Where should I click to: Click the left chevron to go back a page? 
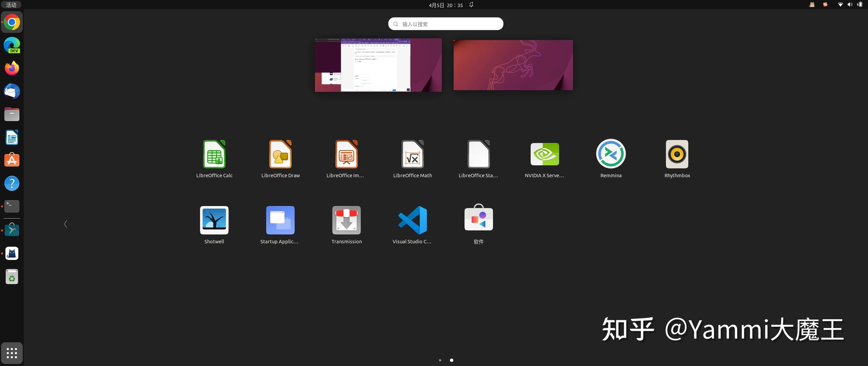point(65,224)
